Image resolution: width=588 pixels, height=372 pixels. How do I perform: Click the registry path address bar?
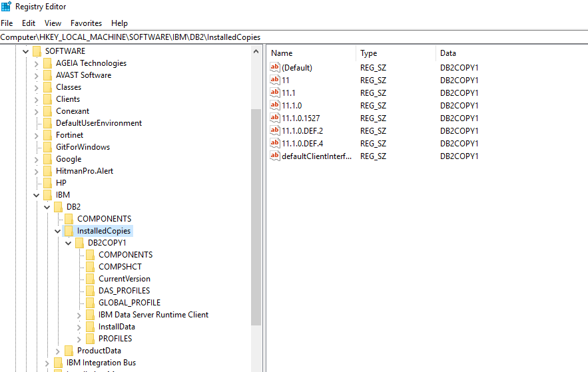pyautogui.click(x=294, y=37)
